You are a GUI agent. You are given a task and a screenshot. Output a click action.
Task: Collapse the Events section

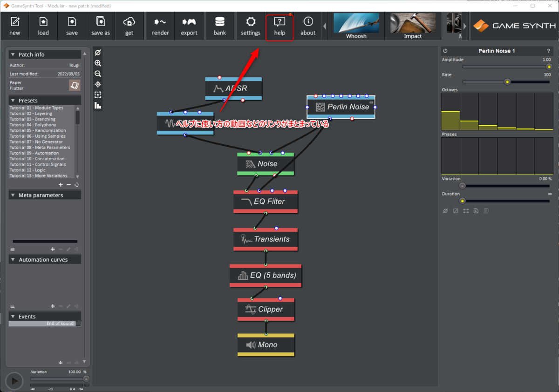[13, 317]
